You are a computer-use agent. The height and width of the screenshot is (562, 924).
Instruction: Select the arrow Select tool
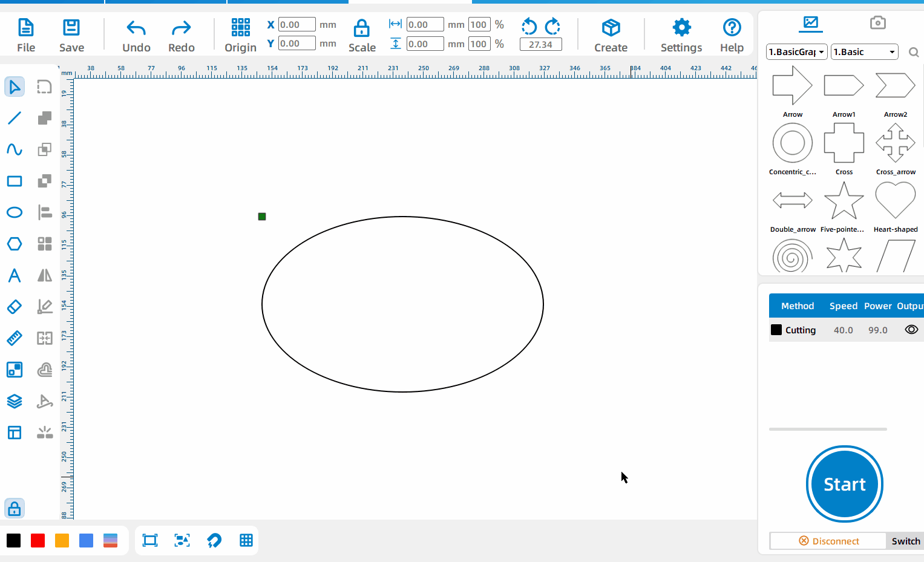pos(15,87)
